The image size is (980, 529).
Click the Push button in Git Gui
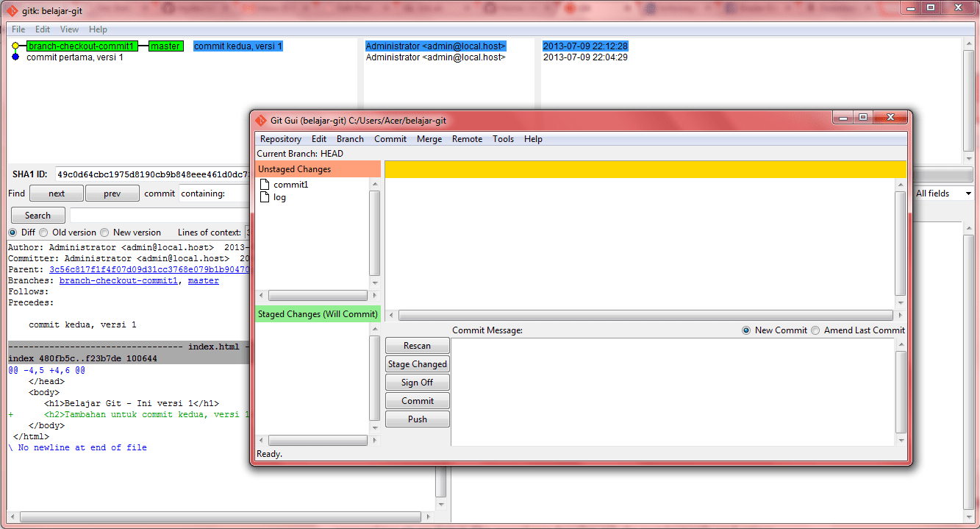pyautogui.click(x=417, y=419)
